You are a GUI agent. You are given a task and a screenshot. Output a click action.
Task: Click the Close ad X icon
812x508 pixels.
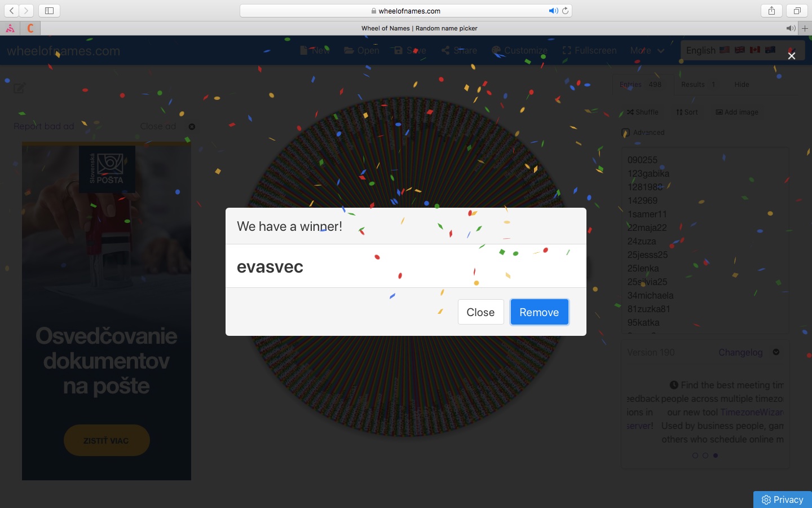192,126
